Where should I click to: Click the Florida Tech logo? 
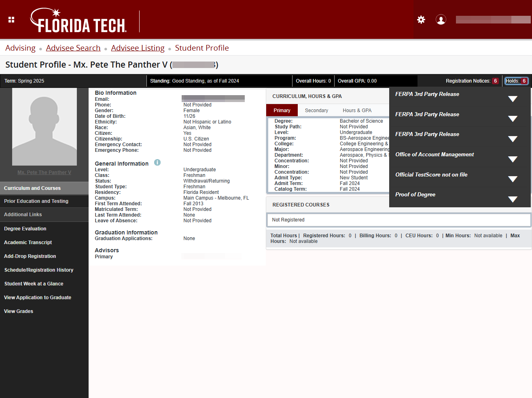tap(78, 20)
